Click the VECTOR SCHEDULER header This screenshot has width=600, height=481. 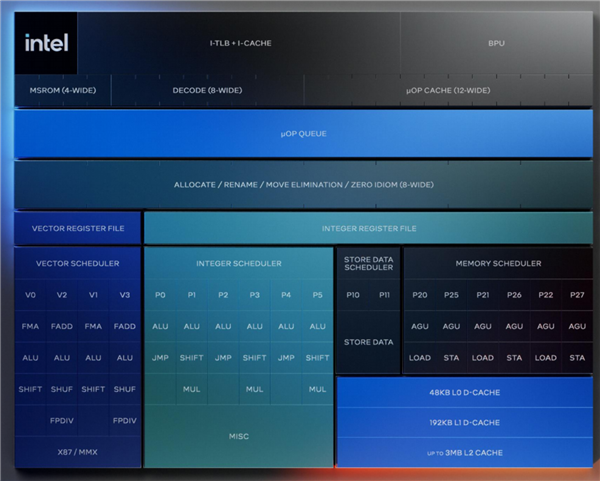pyautogui.click(x=78, y=263)
